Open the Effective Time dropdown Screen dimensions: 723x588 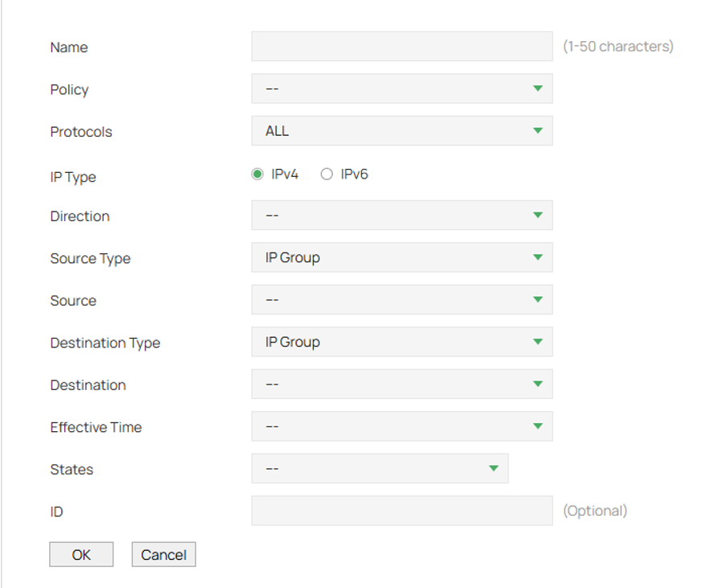(x=401, y=426)
